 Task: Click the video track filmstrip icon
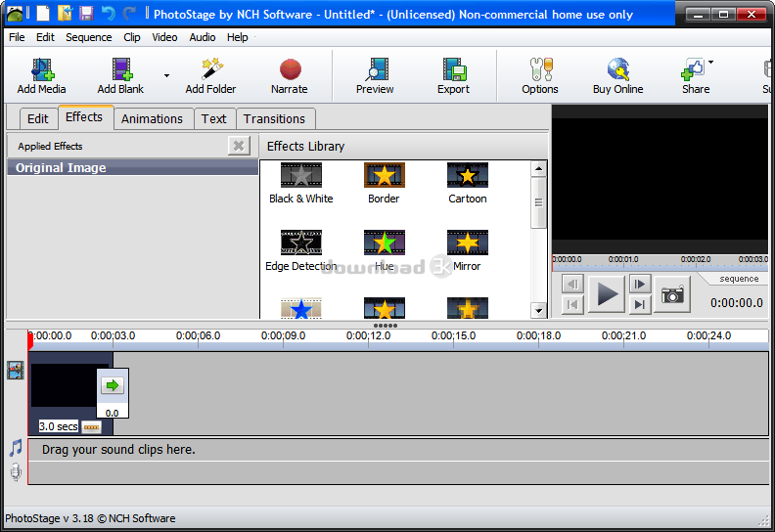coord(16,370)
